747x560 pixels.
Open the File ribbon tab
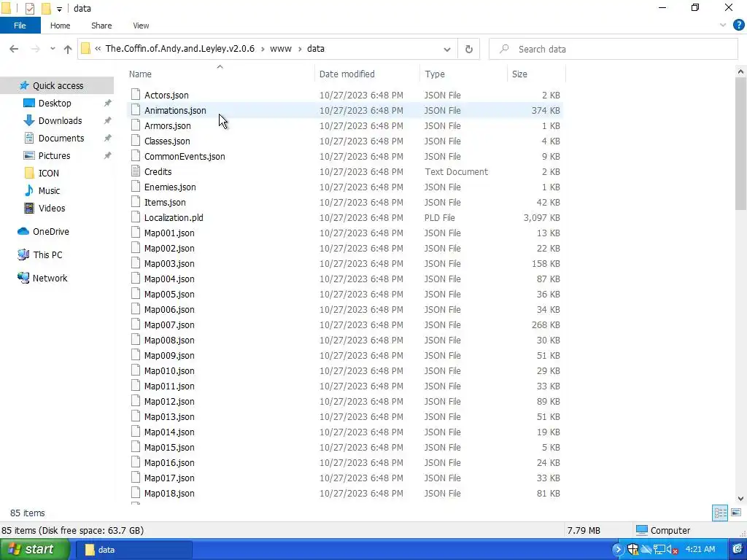(x=20, y=26)
